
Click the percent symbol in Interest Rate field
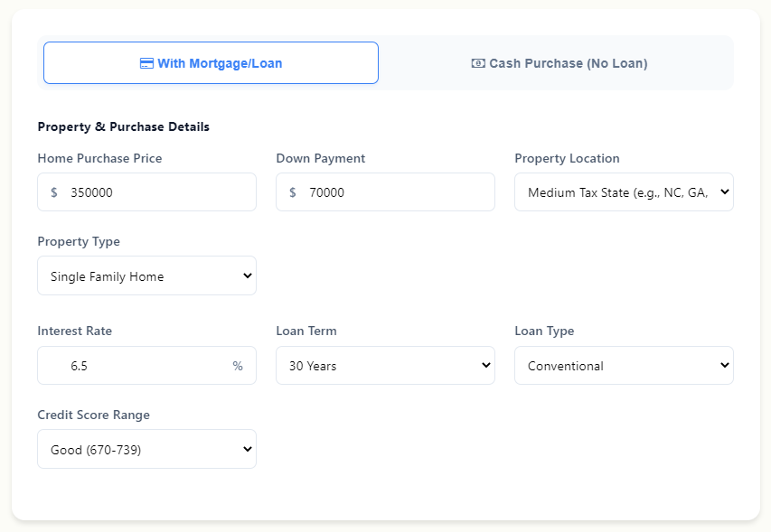click(238, 365)
